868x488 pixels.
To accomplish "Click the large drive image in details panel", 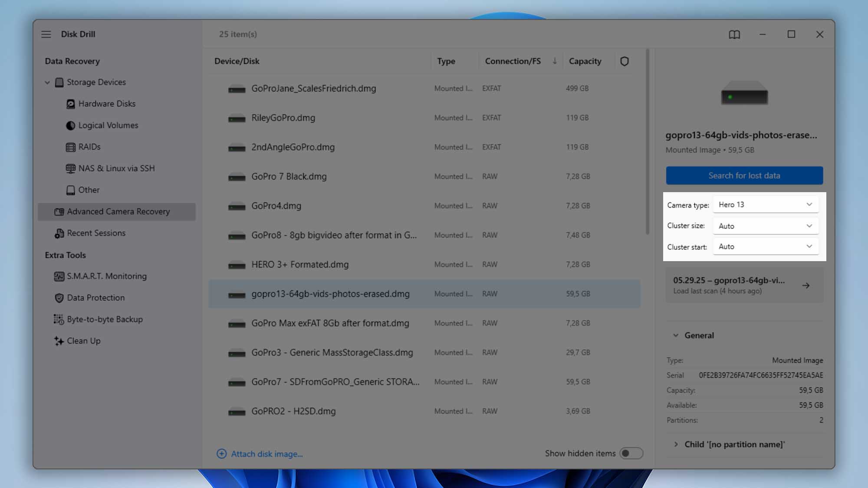I will click(744, 93).
